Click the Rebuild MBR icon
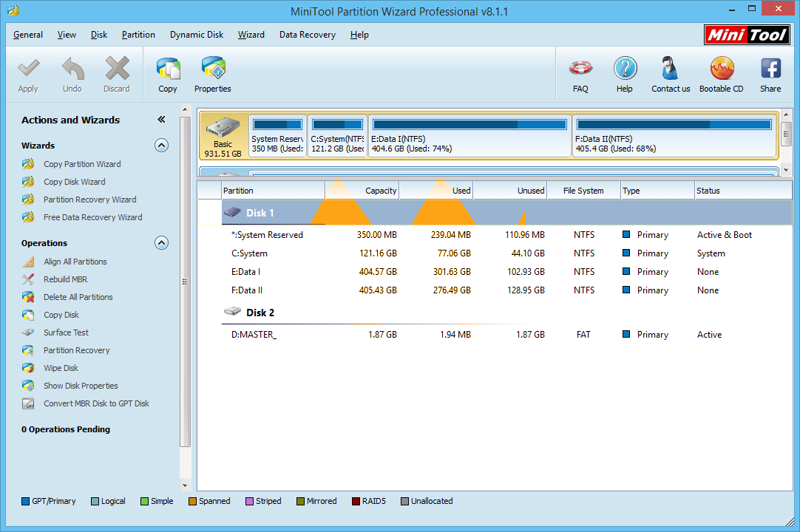This screenshot has height=532, width=800. click(28, 279)
